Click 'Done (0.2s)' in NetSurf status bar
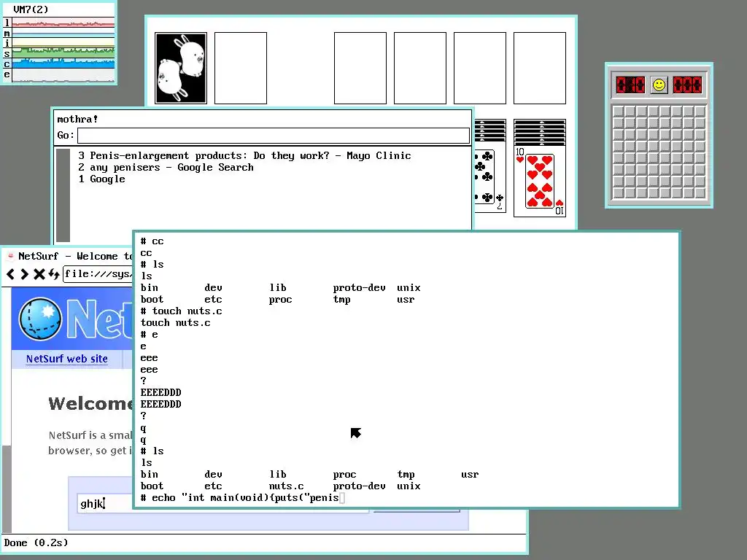Image resolution: width=747 pixels, height=560 pixels. click(x=36, y=542)
